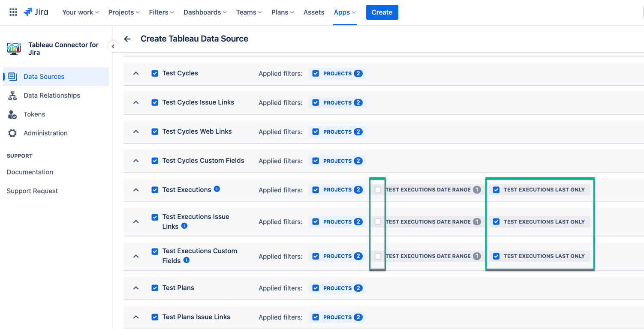Collapse the Test Cycles row chevron

click(x=136, y=73)
